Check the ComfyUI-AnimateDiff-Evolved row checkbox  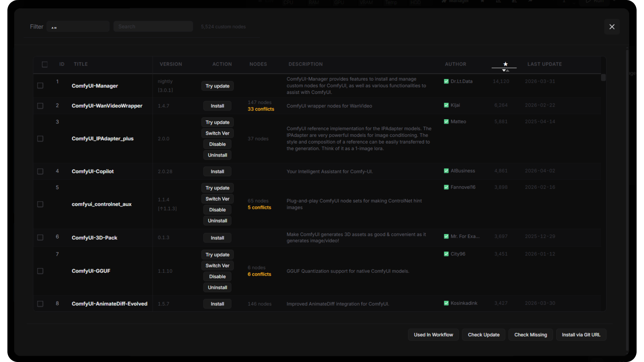click(40, 304)
